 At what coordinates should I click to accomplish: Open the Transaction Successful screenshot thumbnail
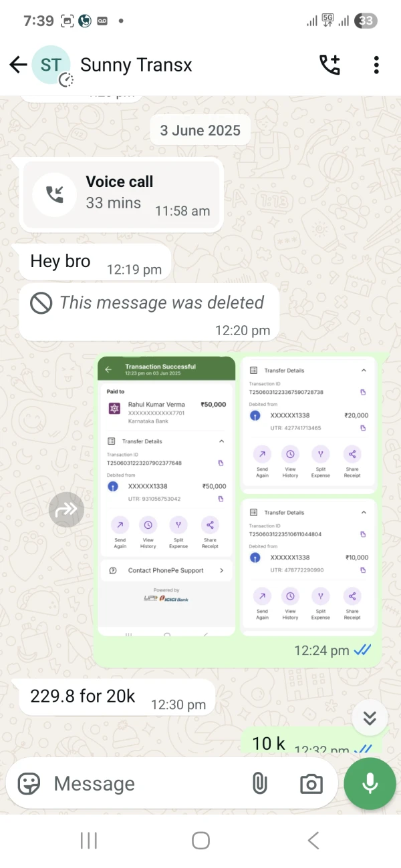click(x=166, y=496)
